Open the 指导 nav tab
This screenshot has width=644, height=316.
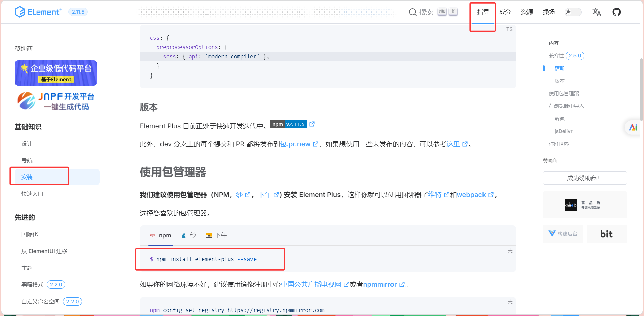pos(483,12)
